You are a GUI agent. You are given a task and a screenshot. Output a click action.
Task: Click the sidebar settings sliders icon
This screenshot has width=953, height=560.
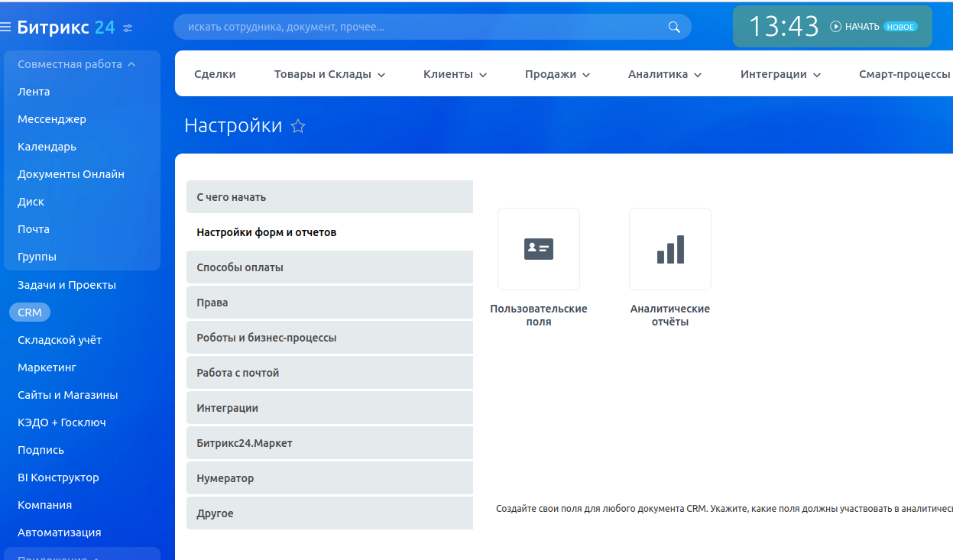pos(128,28)
